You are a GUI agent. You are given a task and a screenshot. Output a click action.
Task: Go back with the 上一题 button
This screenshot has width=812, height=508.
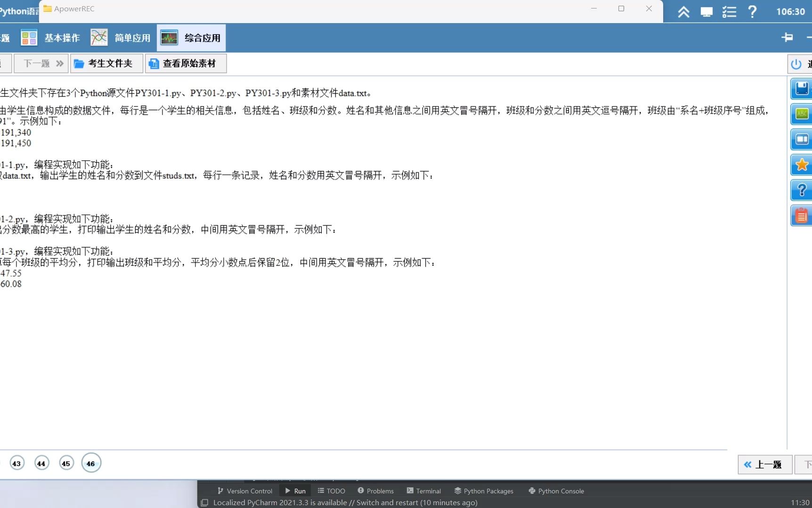[x=764, y=465]
